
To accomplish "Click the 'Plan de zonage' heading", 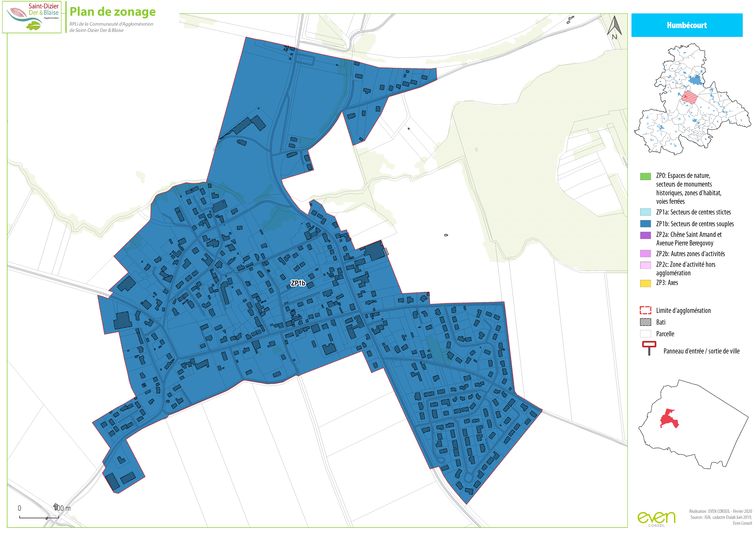I will point(113,12).
